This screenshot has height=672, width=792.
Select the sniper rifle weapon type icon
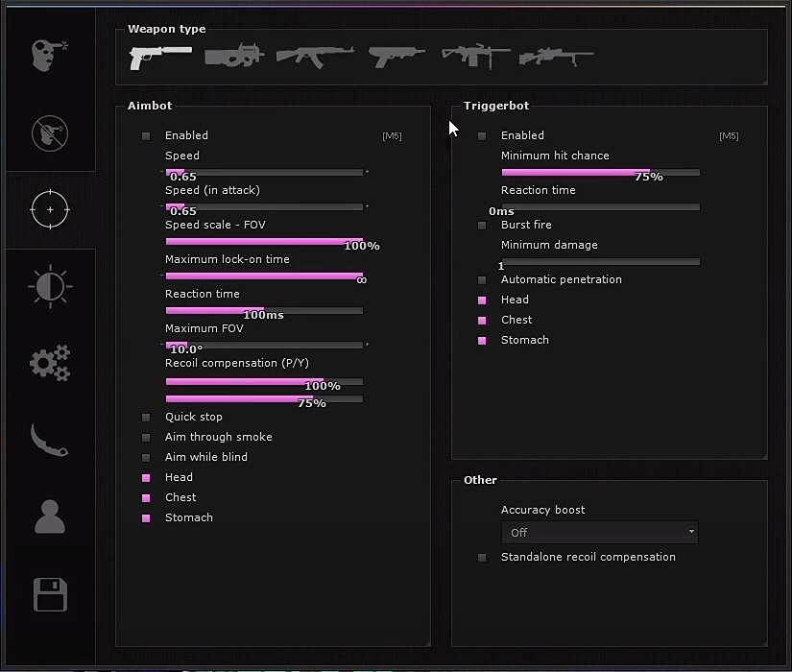[556, 58]
